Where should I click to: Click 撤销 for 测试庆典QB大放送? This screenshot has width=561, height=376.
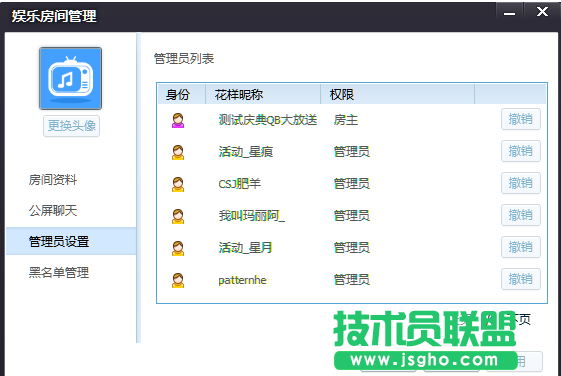[521, 119]
